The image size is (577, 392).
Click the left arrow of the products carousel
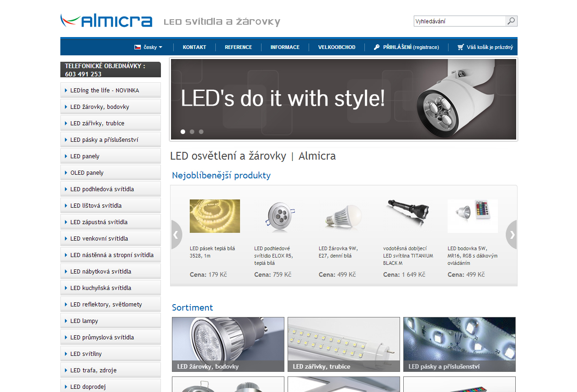(176, 234)
